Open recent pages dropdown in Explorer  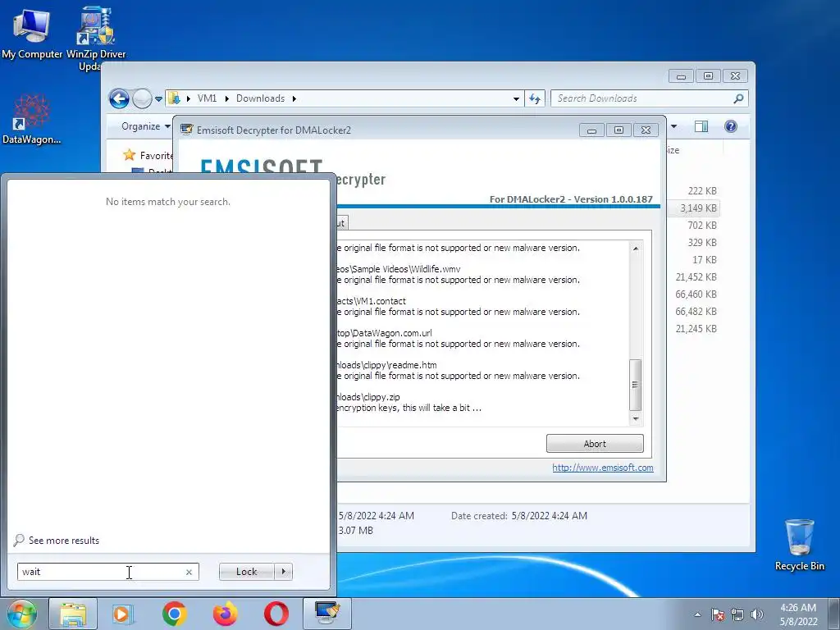click(158, 99)
